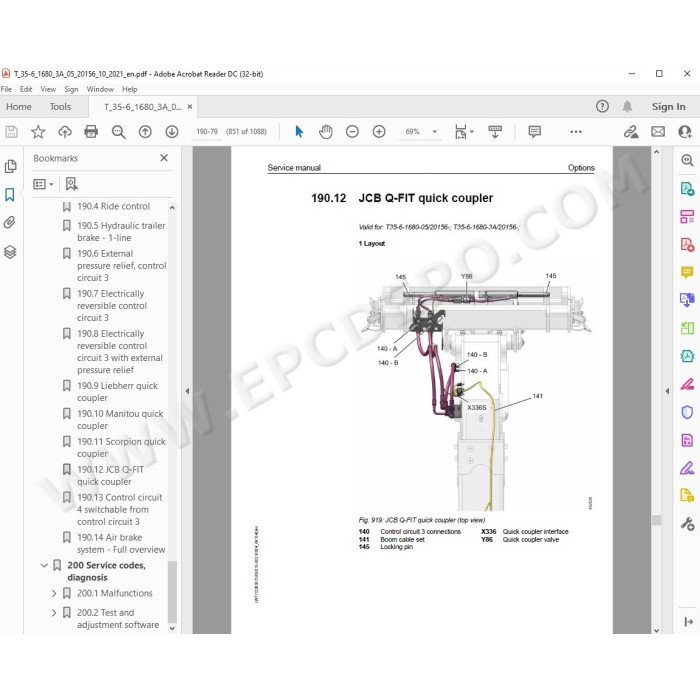Select 190.12 JCB Q-FIT bookmark
The image size is (700, 700).
110,475
